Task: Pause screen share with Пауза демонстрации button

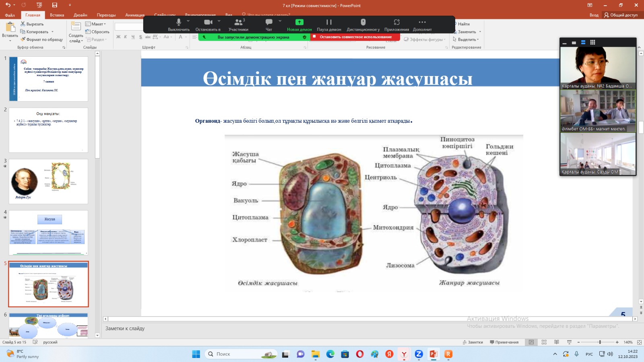Action: 329,25
